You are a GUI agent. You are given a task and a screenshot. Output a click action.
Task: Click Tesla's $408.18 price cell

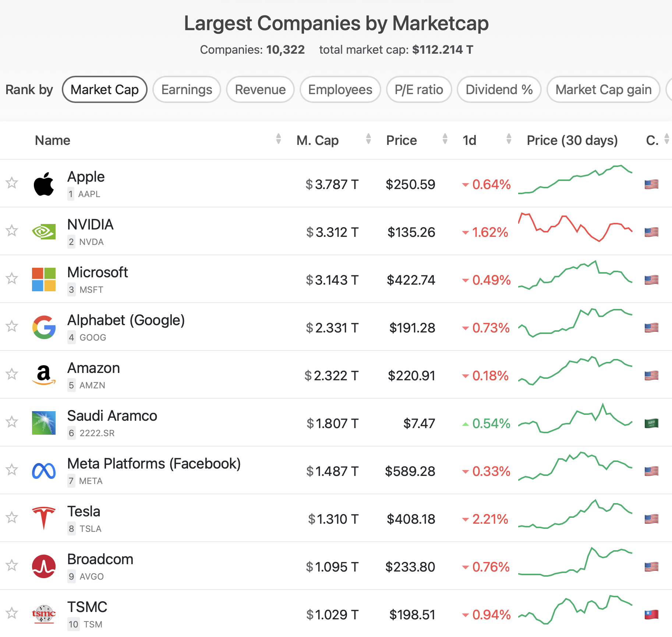(x=411, y=519)
